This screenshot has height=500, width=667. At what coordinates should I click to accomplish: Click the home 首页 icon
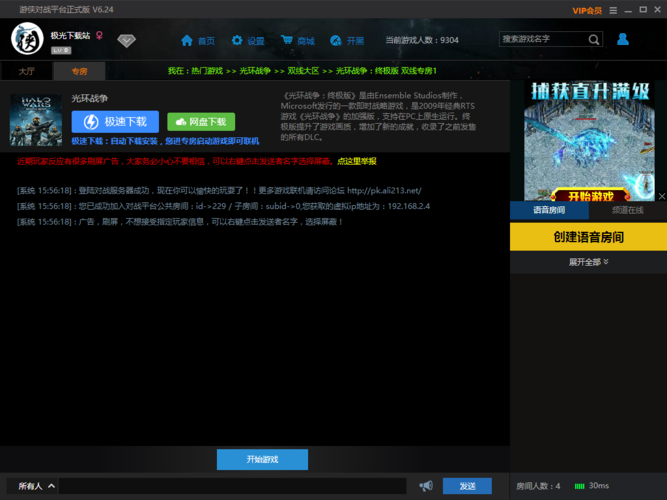click(x=187, y=40)
